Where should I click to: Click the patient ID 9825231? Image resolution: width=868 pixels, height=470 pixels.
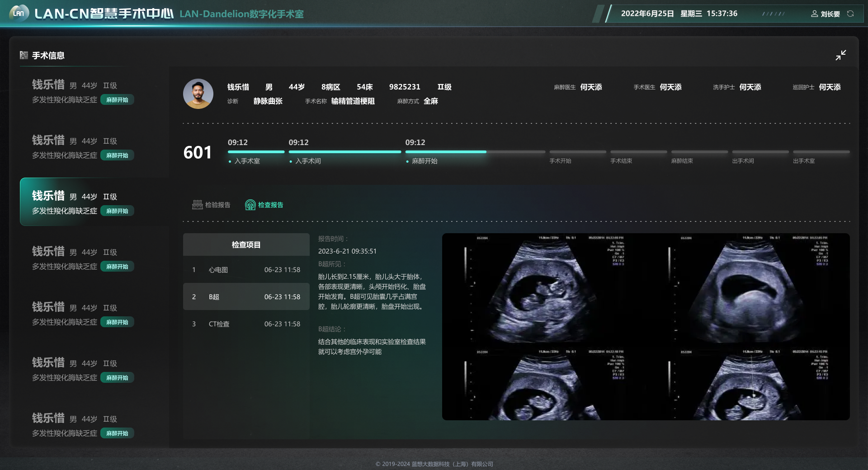[x=405, y=87]
